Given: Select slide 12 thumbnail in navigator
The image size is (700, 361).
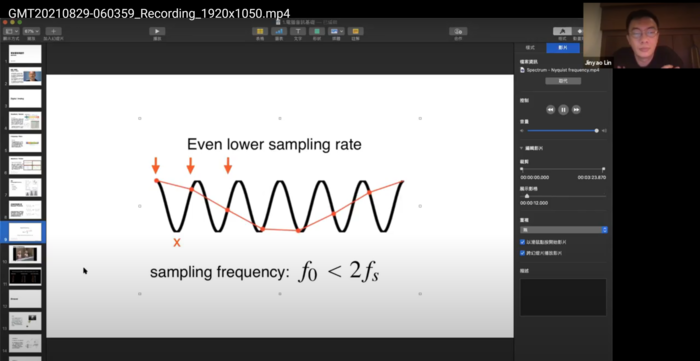Looking at the screenshot, I should 25,299.
